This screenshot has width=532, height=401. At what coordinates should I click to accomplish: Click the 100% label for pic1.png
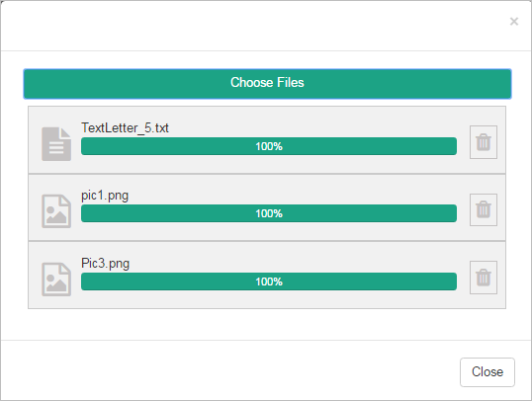coord(269,213)
